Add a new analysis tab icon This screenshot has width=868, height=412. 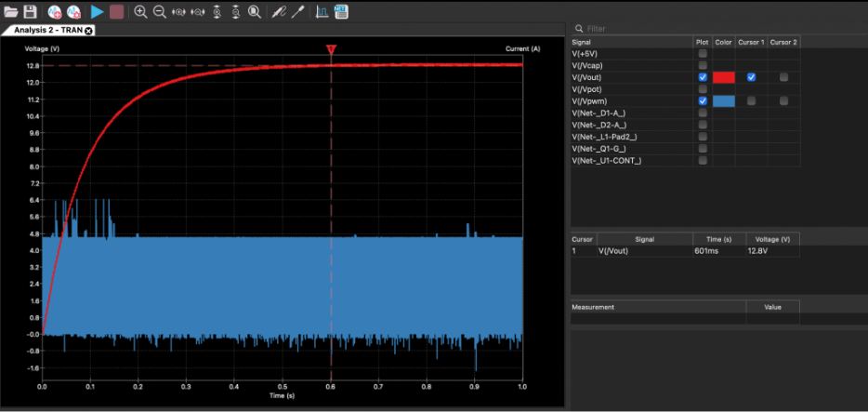(54, 12)
